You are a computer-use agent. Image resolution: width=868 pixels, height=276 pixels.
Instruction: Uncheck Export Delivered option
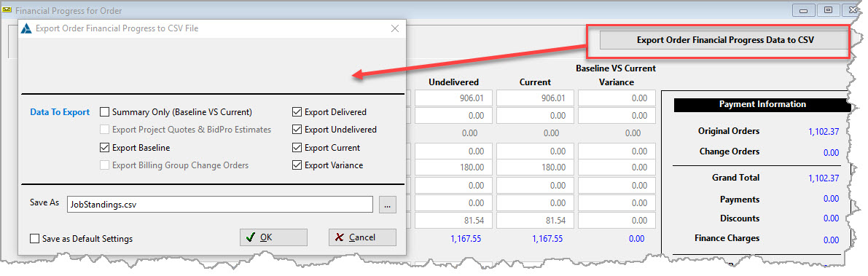[297, 112]
